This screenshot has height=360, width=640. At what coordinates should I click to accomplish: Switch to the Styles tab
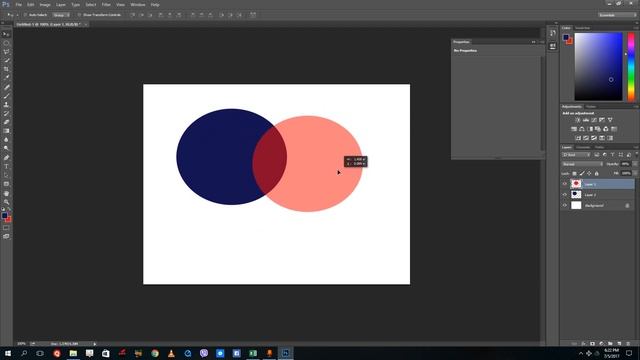pos(591,107)
